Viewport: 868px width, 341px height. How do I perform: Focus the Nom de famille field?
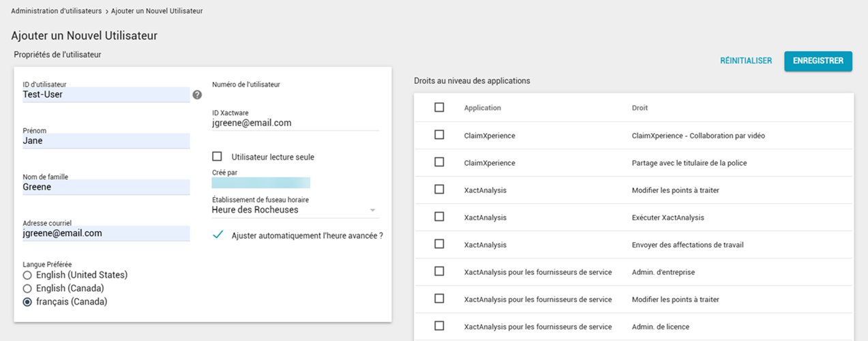[x=106, y=187]
